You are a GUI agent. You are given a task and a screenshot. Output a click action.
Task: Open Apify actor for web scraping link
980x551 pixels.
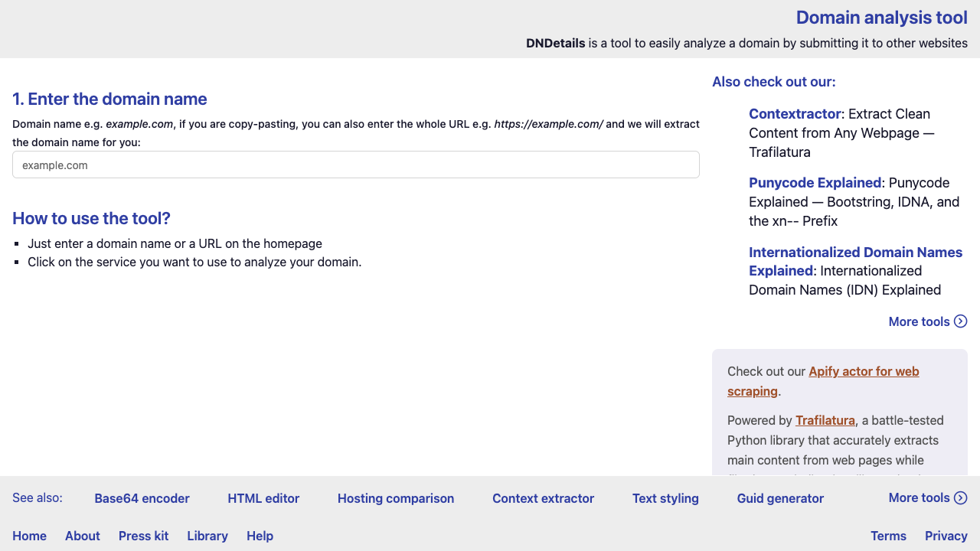point(864,372)
